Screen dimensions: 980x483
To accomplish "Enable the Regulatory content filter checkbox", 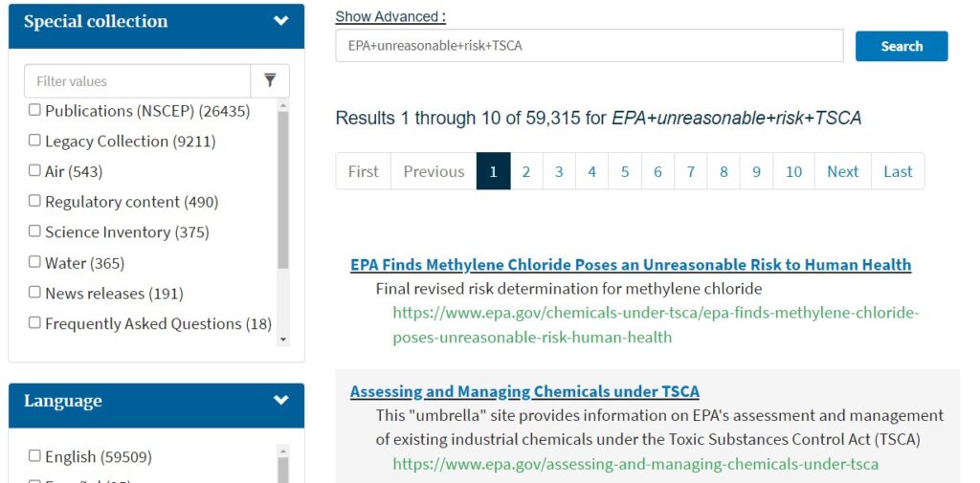I will coord(34,201).
